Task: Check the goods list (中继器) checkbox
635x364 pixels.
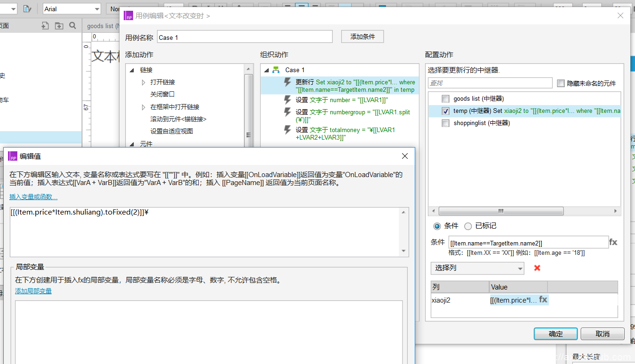Action: 446,99
